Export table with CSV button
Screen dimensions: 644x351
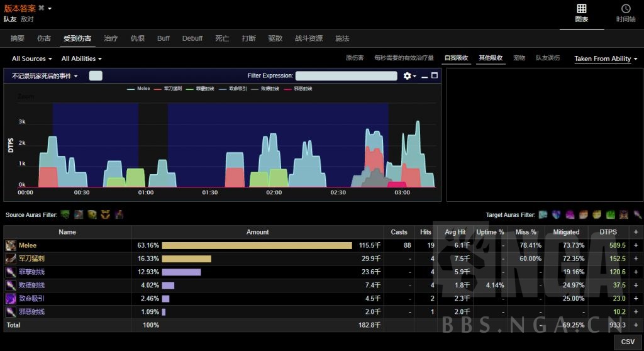pyautogui.click(x=628, y=342)
